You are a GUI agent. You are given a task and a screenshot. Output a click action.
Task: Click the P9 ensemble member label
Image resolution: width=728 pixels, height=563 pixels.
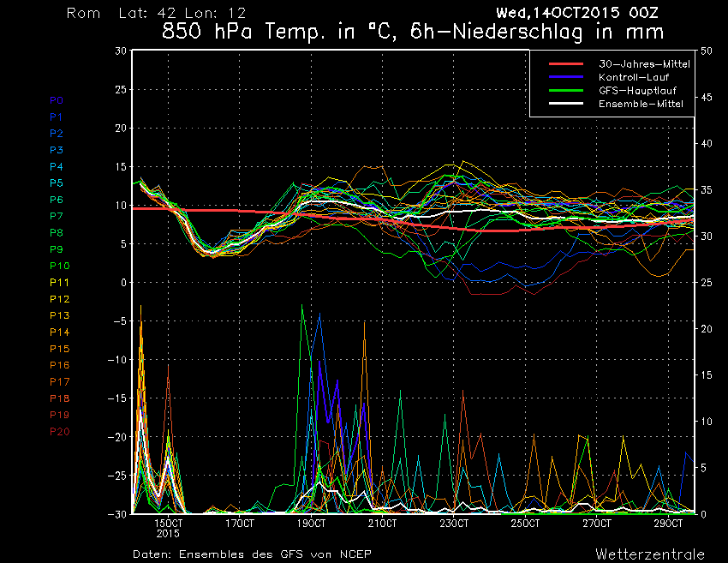pyautogui.click(x=57, y=249)
